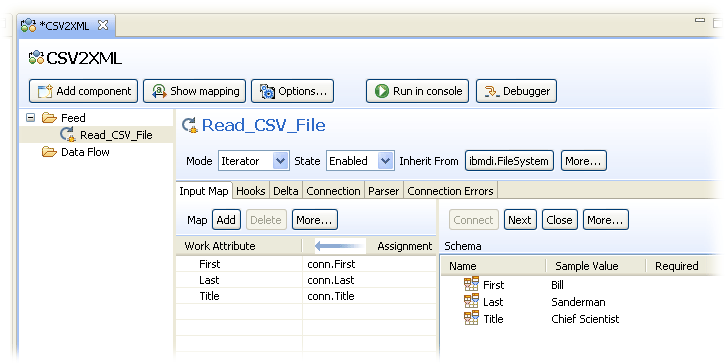The image size is (726, 364).
Task: Select the conn.Last assignment cell
Action: 369,280
